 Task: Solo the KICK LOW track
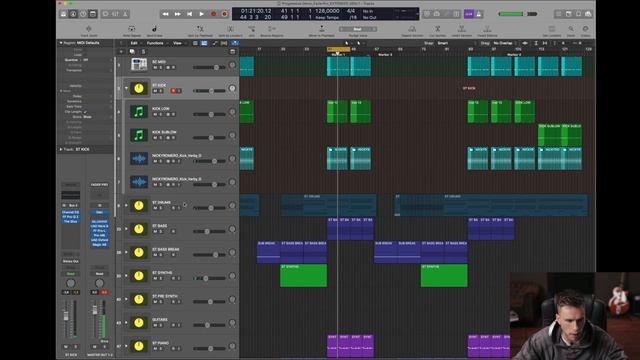pyautogui.click(x=160, y=114)
